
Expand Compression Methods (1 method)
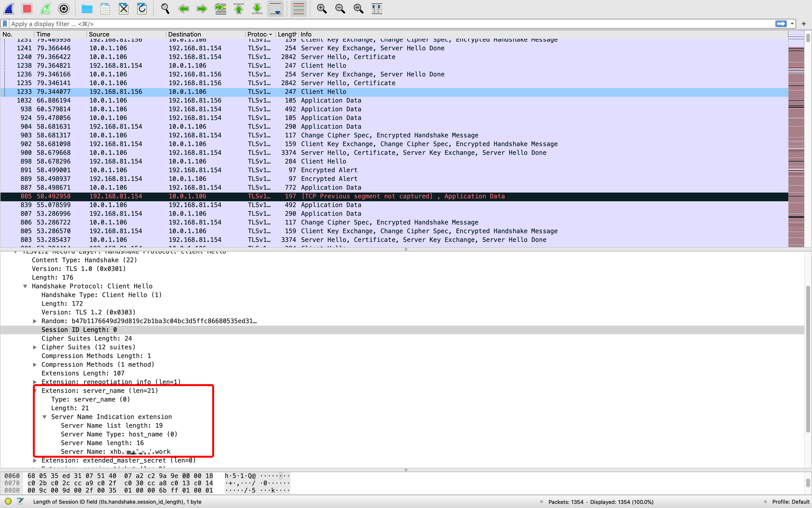35,365
